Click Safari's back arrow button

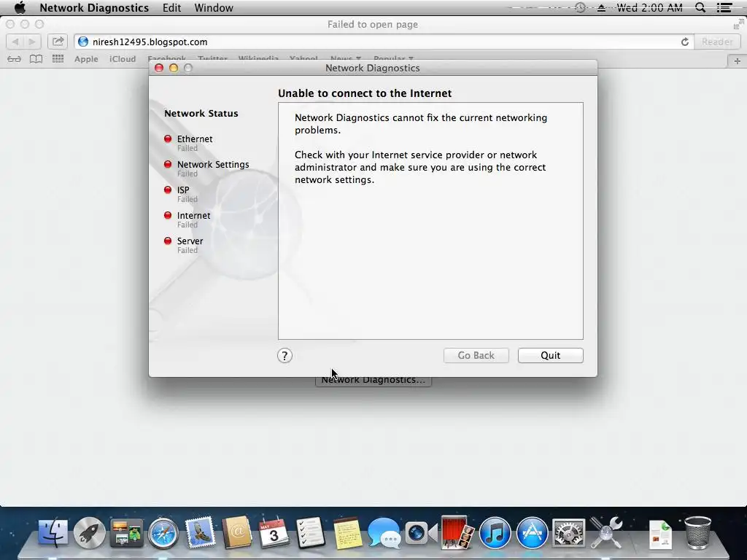pyautogui.click(x=15, y=42)
